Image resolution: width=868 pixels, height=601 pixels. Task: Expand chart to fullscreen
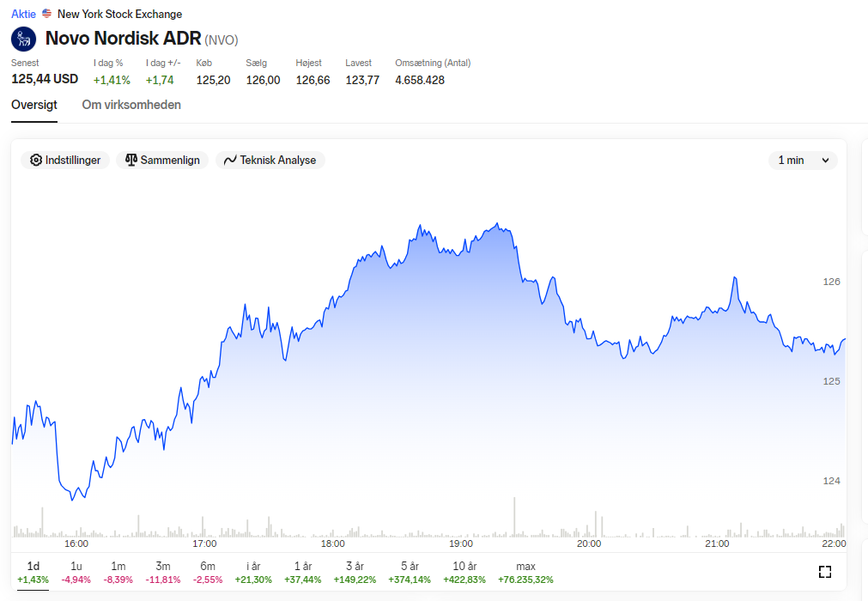(825, 572)
